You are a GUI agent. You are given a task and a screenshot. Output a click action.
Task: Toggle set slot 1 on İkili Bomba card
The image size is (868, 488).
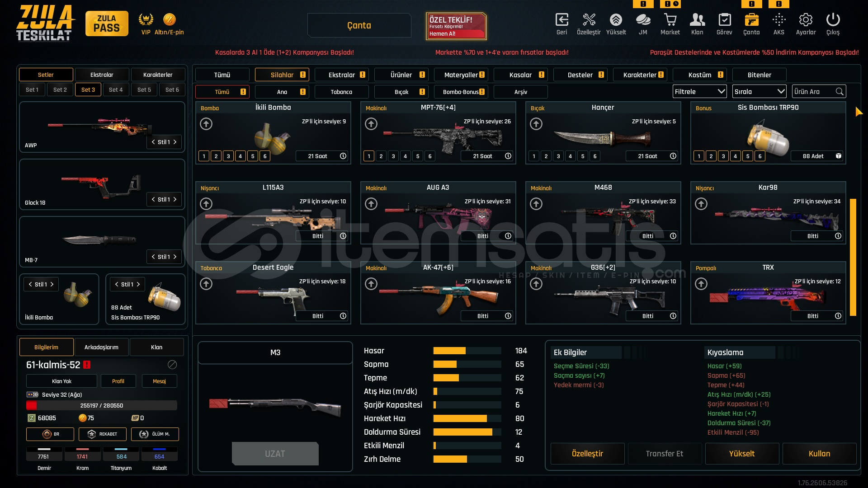point(204,156)
